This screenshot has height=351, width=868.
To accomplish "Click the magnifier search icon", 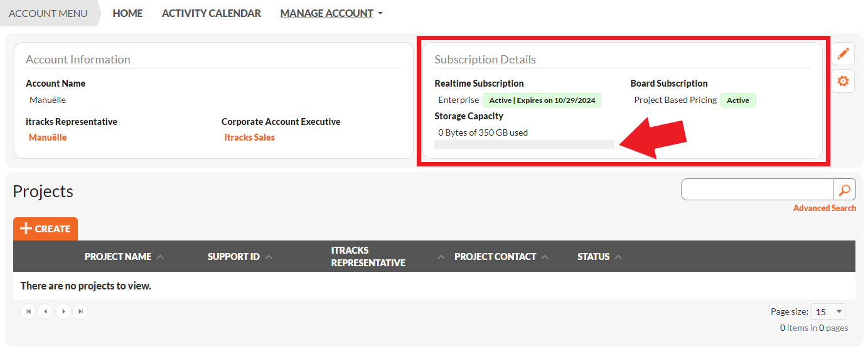I will coord(845,190).
